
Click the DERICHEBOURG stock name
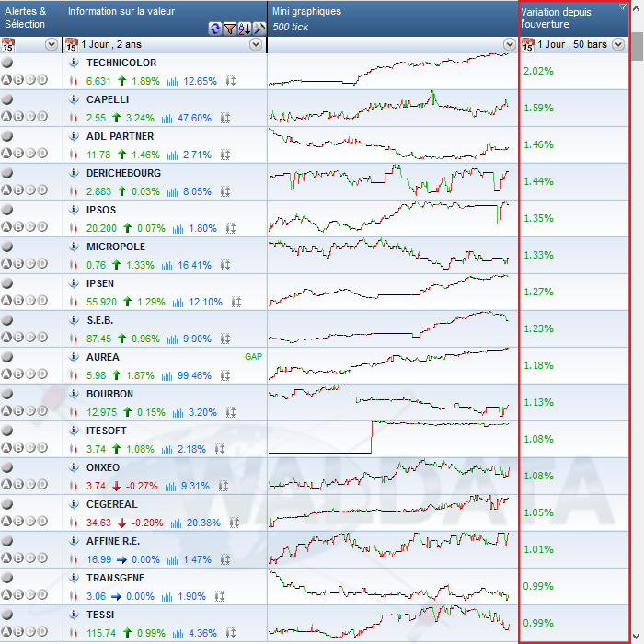pyautogui.click(x=123, y=173)
